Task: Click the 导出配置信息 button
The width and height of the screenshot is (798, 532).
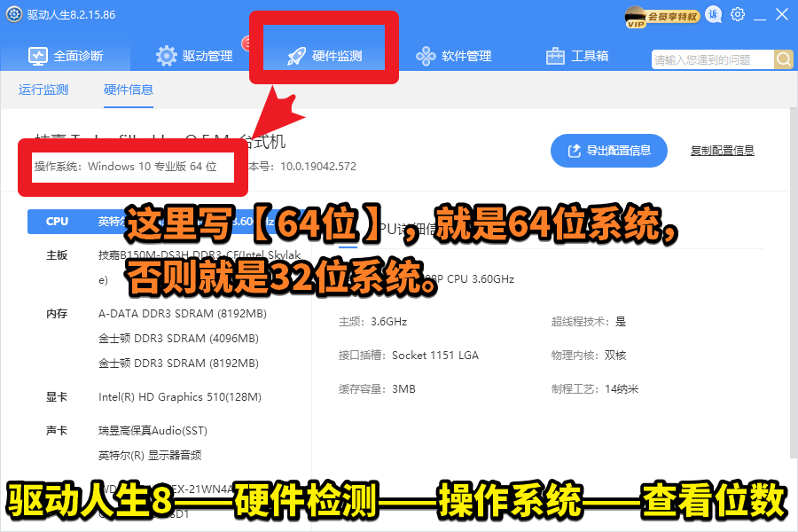Action: click(x=608, y=150)
